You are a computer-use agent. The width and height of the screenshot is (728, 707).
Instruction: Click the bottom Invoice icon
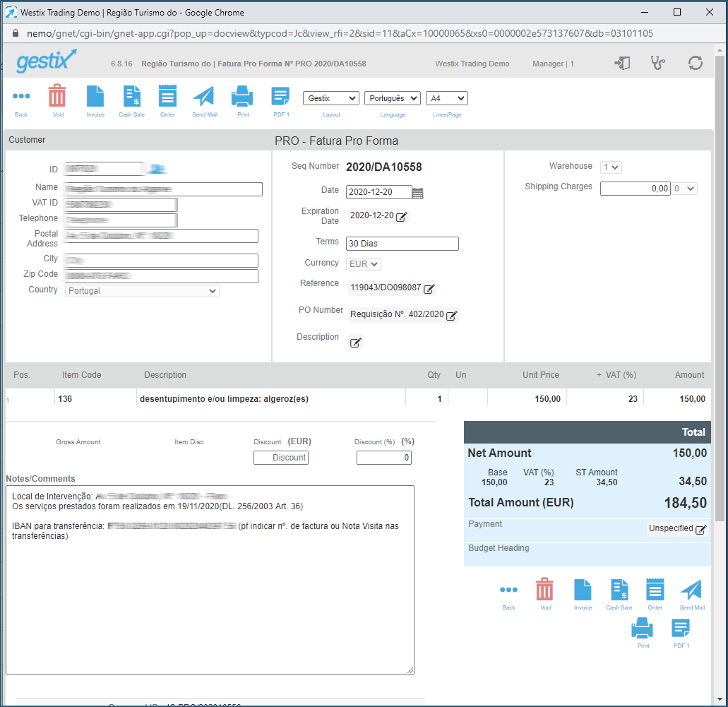tap(583, 590)
